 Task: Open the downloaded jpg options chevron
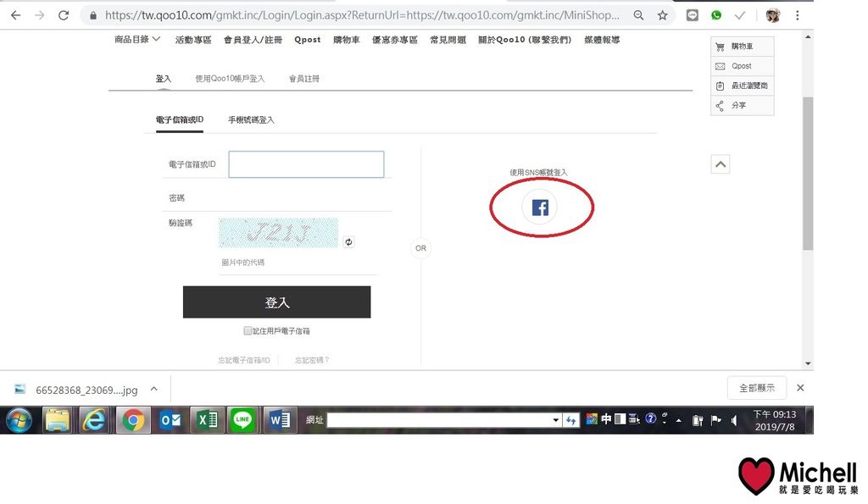(154, 389)
